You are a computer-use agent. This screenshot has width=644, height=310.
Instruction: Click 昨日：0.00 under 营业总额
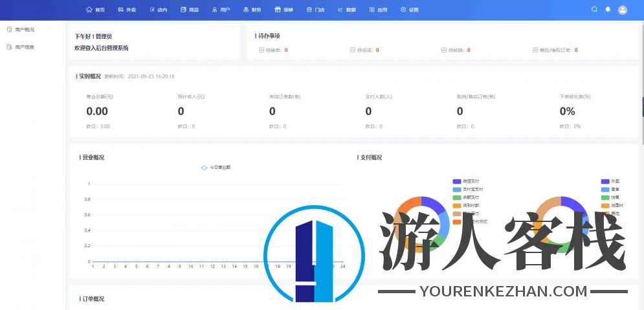[x=98, y=126]
